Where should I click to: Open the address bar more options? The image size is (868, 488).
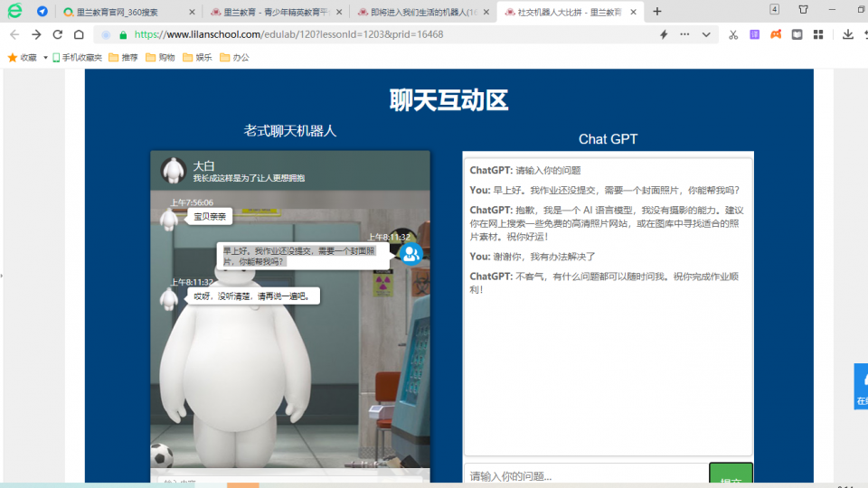[684, 34]
